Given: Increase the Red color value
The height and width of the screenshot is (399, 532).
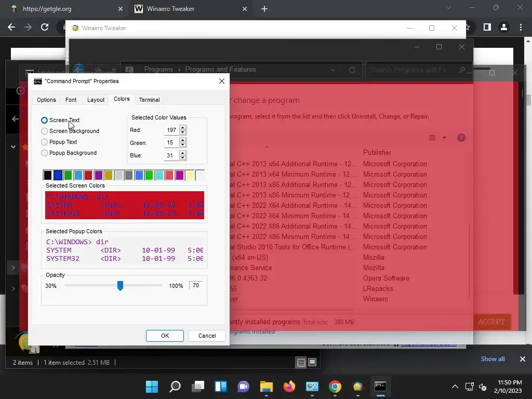Looking at the screenshot, I should [182, 128].
